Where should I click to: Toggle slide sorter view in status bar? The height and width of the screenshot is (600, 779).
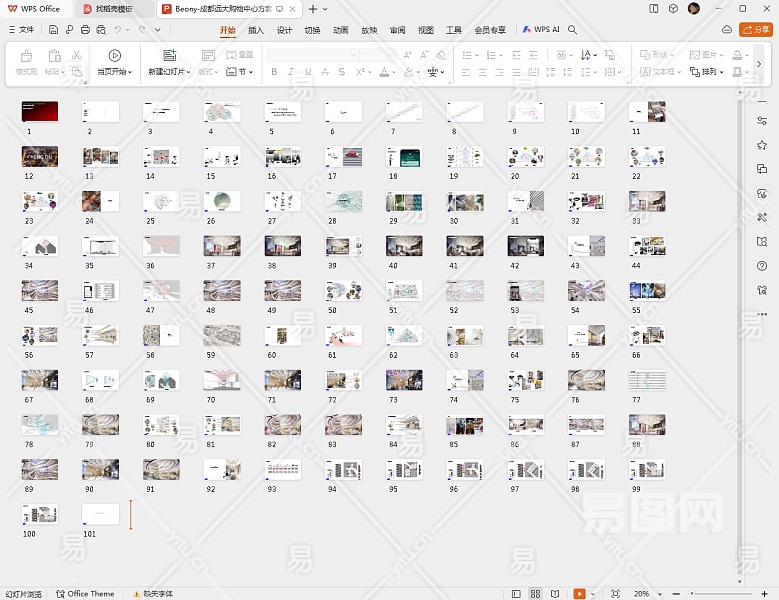(535, 594)
